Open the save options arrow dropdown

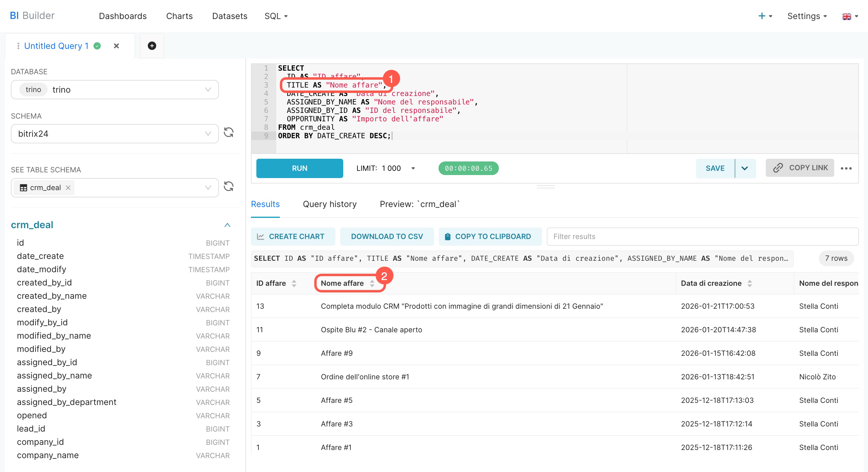tap(745, 168)
